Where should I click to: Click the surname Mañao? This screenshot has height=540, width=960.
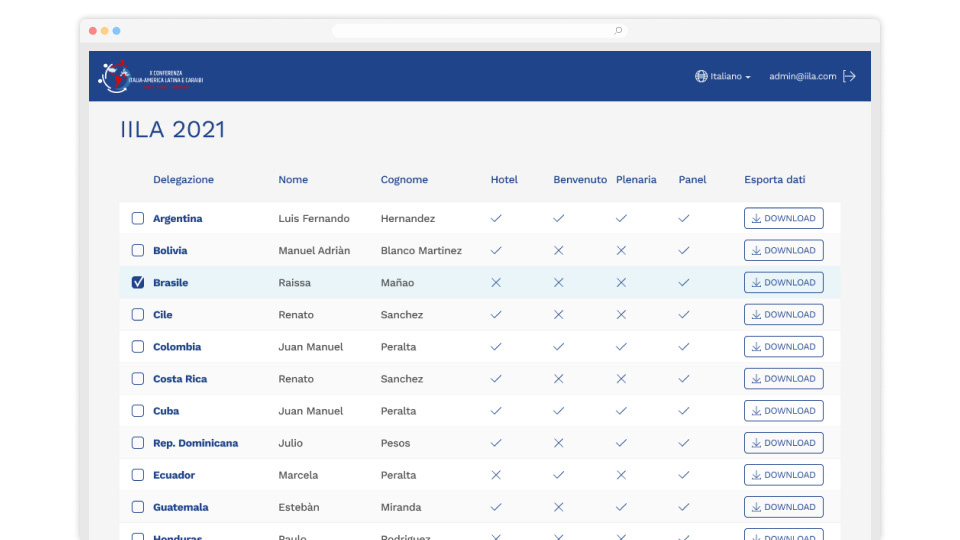point(397,282)
